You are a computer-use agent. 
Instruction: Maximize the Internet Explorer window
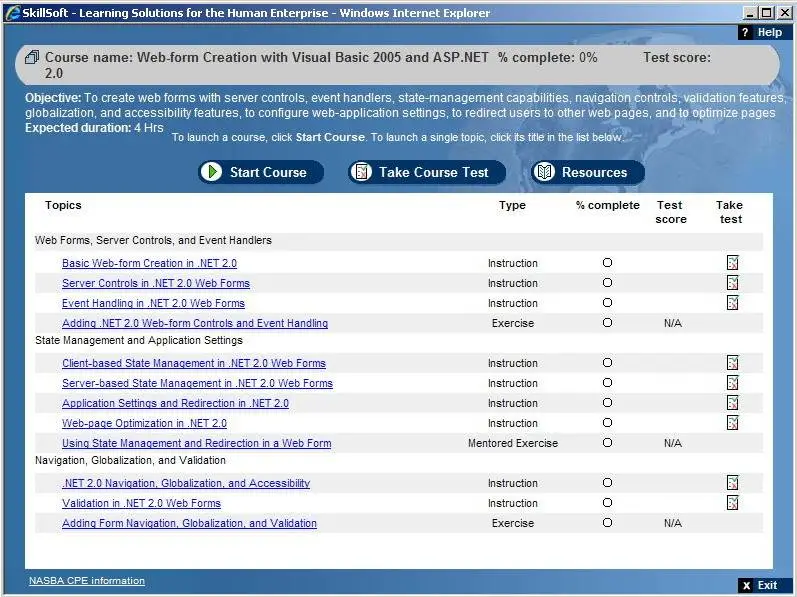(767, 13)
